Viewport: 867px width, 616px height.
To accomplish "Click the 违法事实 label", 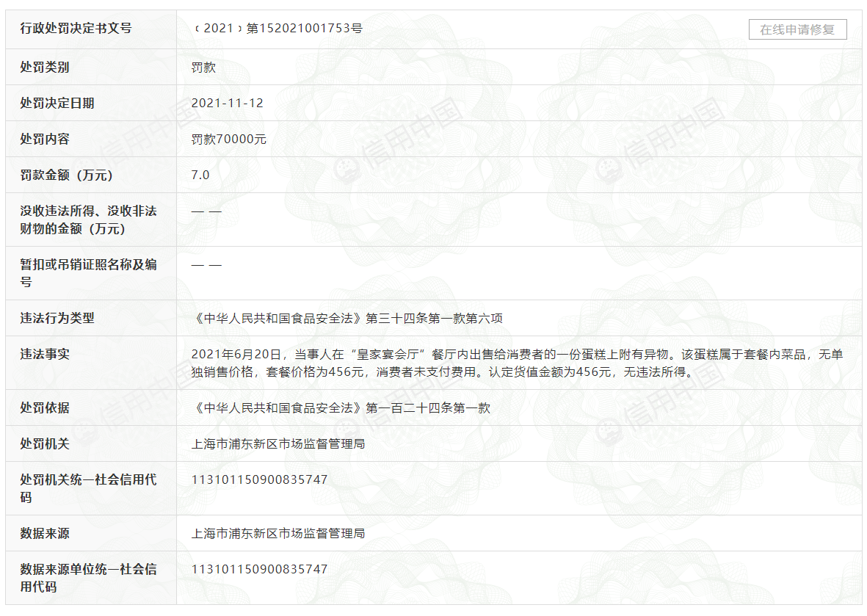I will coord(45,354).
